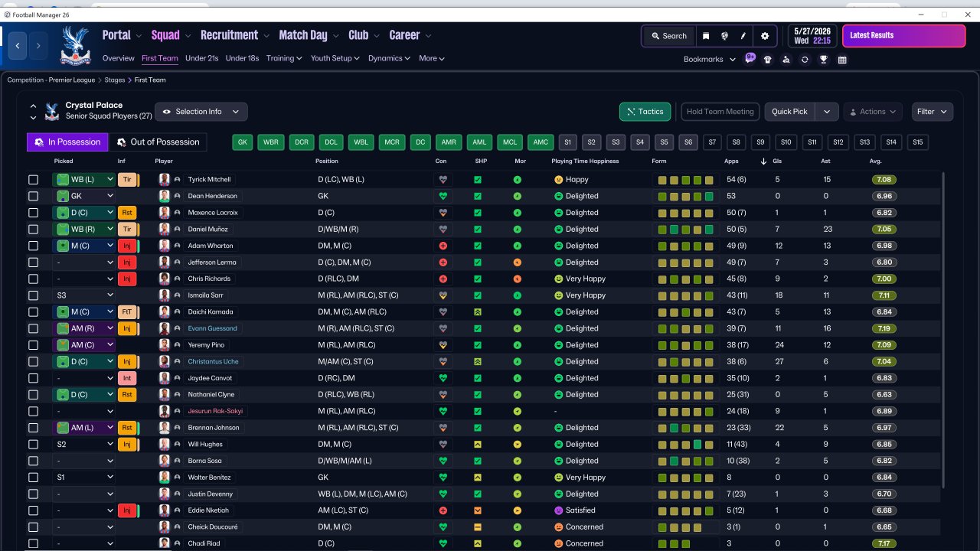Open Jesurun Rak-Sakyi's player link
The height and width of the screenshot is (551, 980).
[215, 411]
